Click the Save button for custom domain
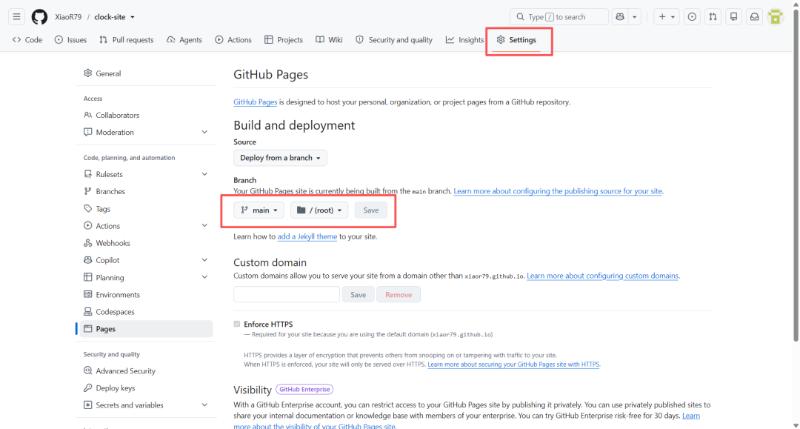This screenshot has width=800, height=429. [358, 295]
